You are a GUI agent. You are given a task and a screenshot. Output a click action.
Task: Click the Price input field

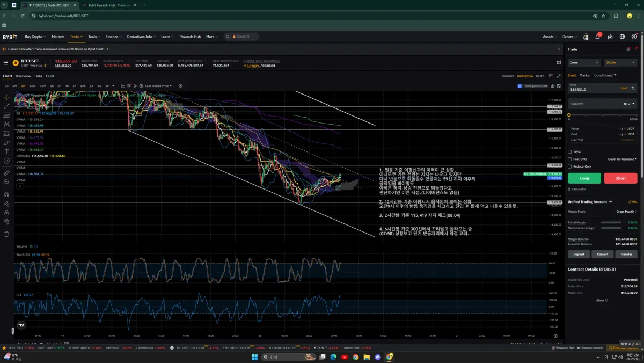click(593, 88)
